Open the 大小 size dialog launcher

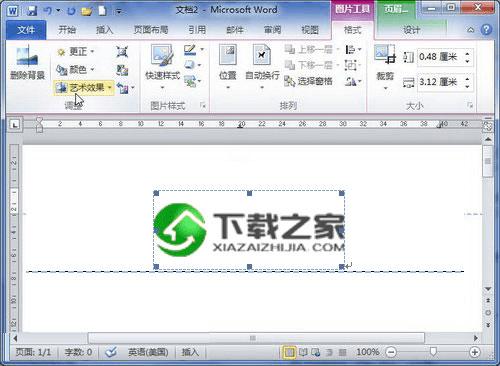pyautogui.click(x=470, y=106)
